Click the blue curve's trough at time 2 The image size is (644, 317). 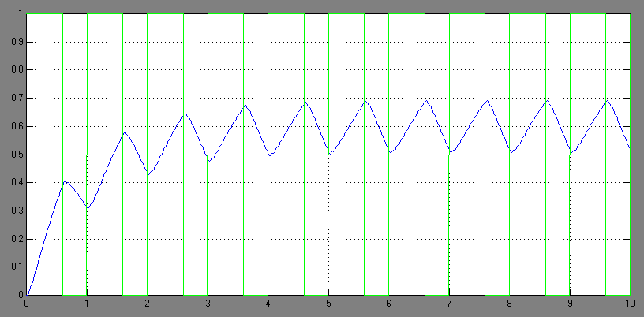(148, 174)
